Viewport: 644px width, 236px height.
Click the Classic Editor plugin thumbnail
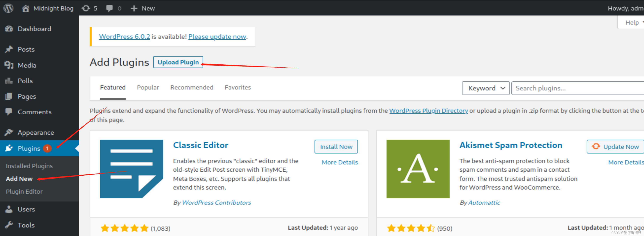click(x=131, y=169)
